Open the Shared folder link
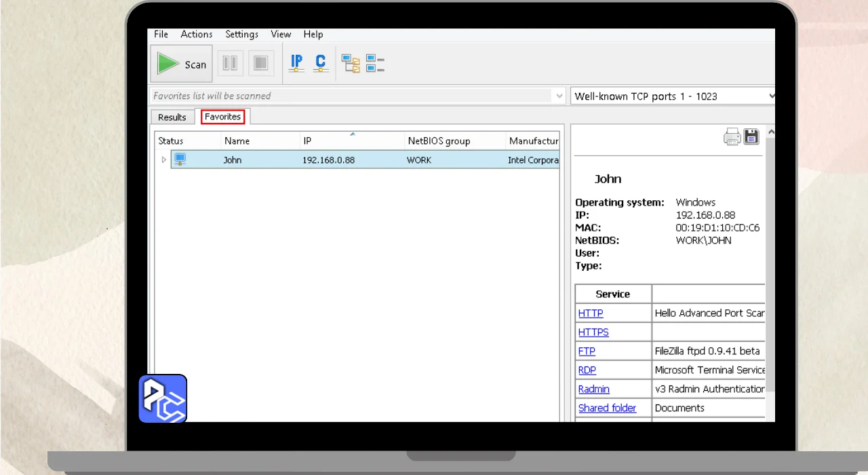This screenshot has height=475, width=868. (x=607, y=408)
